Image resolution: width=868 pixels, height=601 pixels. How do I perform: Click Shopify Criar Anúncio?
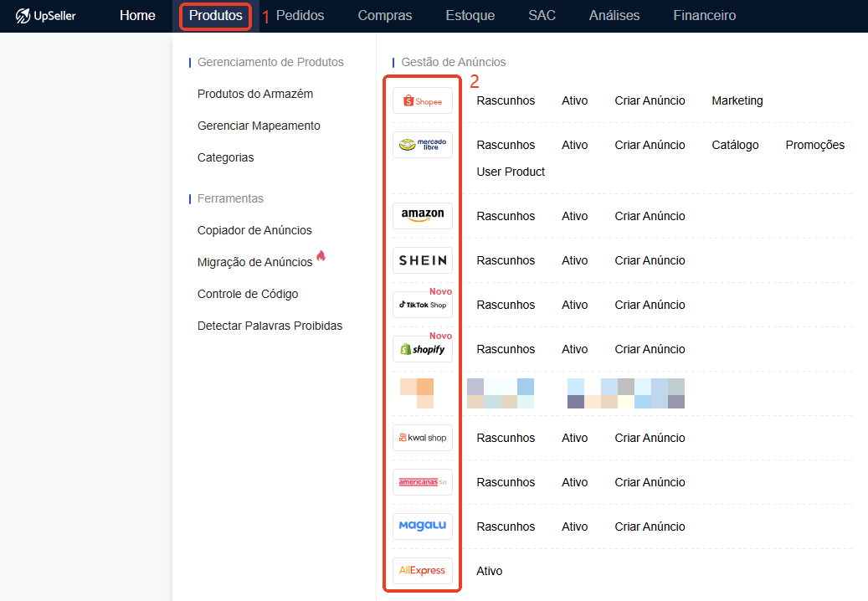point(650,349)
